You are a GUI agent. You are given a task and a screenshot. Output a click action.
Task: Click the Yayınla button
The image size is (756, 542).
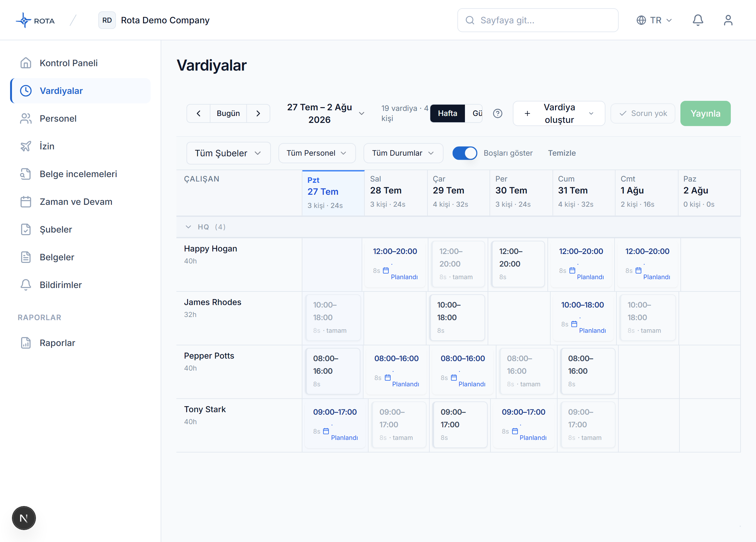point(705,113)
